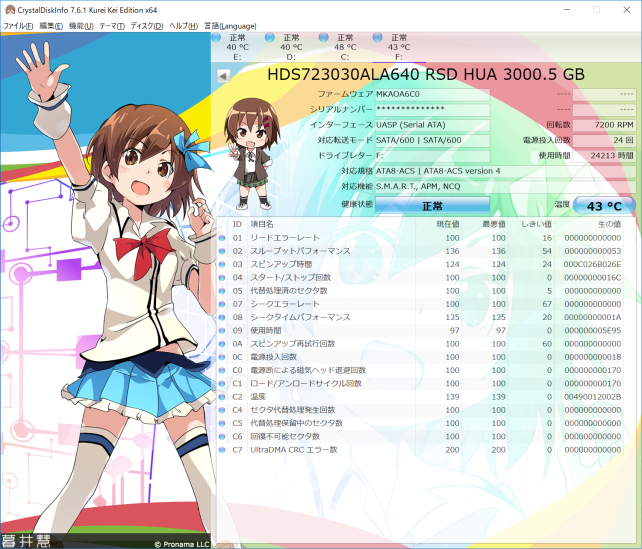Click the drive letter field F:
Screen dimensions: 642x549
432,156
